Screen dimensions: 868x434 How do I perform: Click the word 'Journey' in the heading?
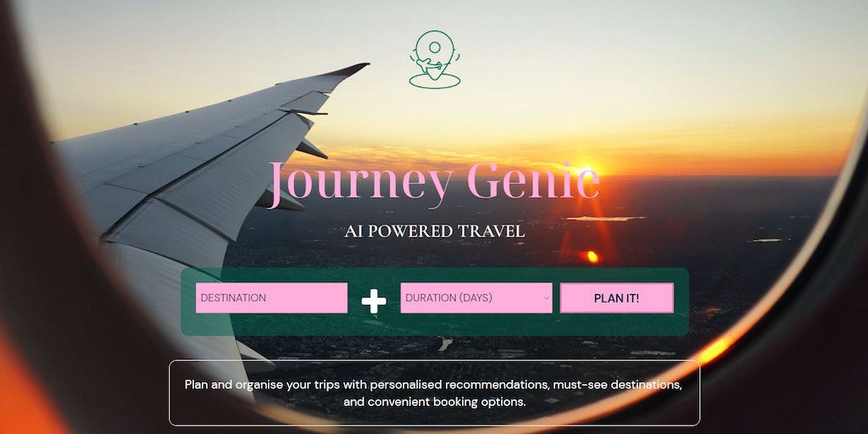coord(360,184)
